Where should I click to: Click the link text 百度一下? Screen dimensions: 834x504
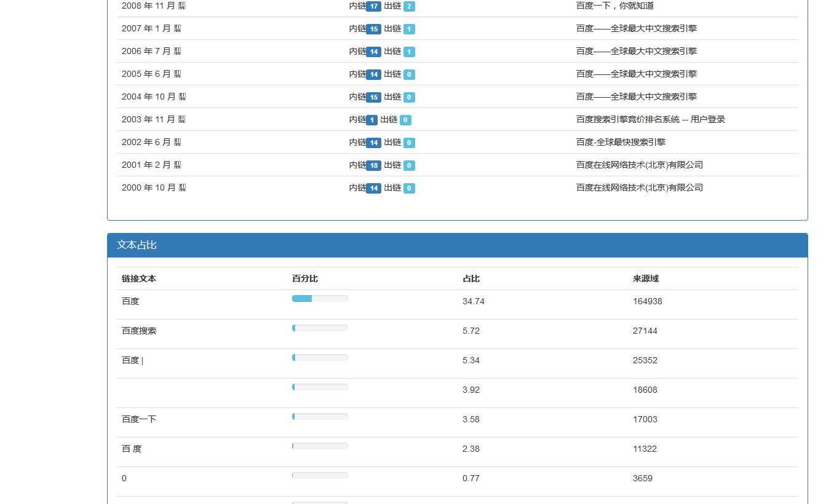point(139,419)
